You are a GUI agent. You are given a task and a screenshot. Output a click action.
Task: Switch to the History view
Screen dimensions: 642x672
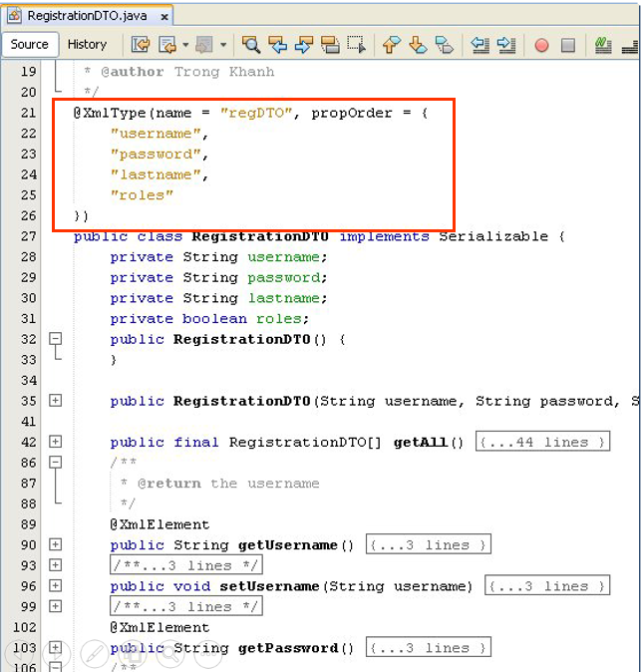click(x=87, y=44)
